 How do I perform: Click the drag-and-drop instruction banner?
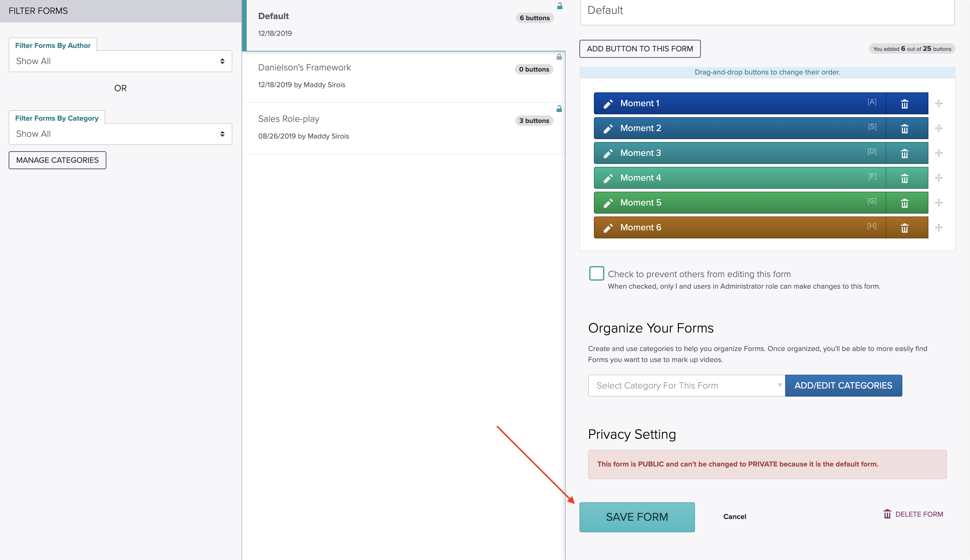(767, 72)
